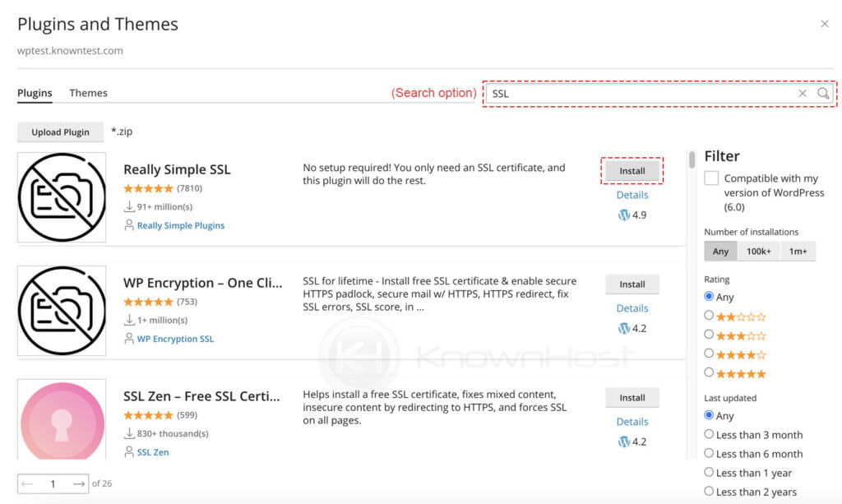Clear the SSL search text with the X icon

click(803, 94)
